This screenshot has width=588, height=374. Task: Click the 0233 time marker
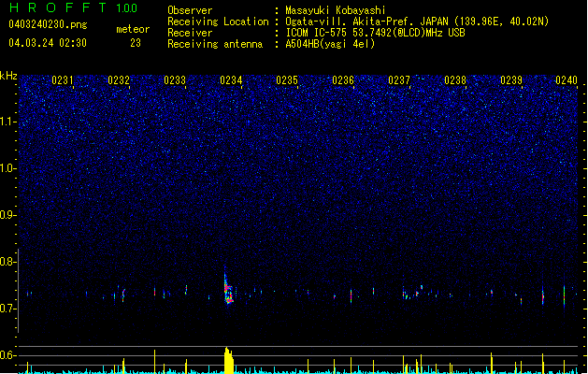click(175, 80)
